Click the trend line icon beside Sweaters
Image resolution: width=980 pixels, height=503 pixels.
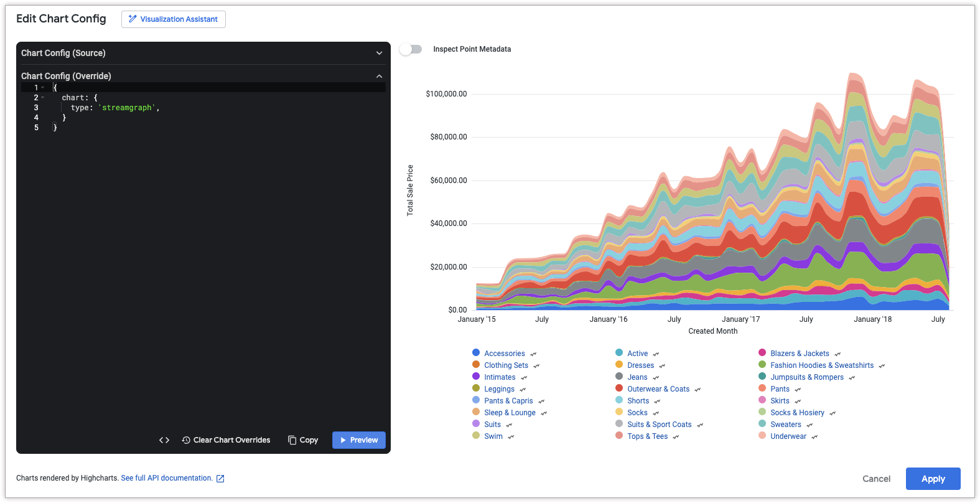810,425
